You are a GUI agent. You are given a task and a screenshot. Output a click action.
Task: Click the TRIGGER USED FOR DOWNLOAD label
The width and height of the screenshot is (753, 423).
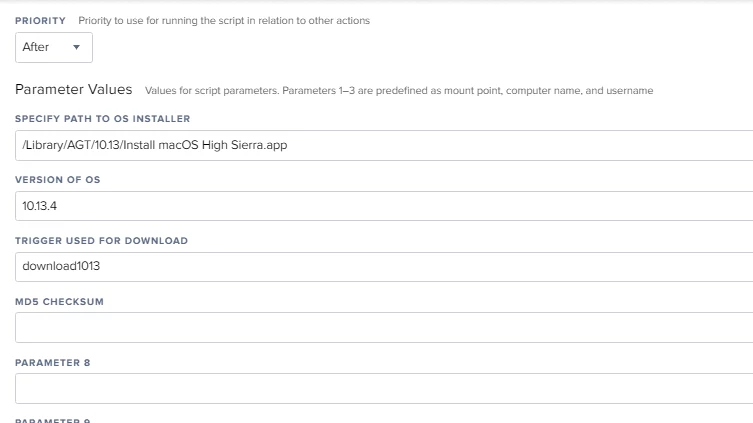click(x=101, y=241)
